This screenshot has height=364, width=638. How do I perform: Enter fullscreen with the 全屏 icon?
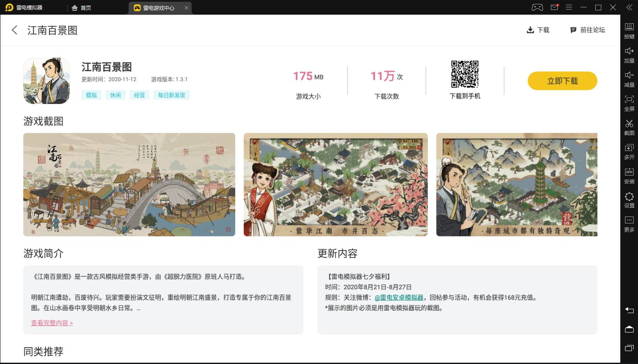[x=629, y=103]
